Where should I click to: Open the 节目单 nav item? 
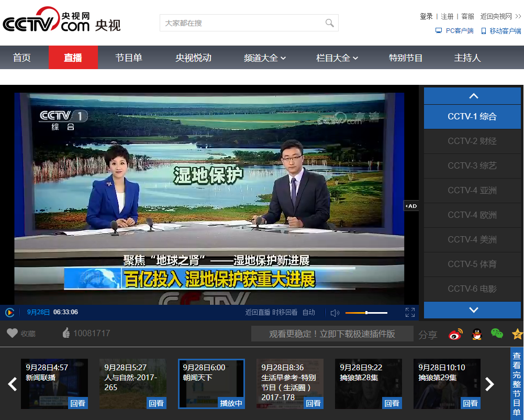tap(129, 58)
